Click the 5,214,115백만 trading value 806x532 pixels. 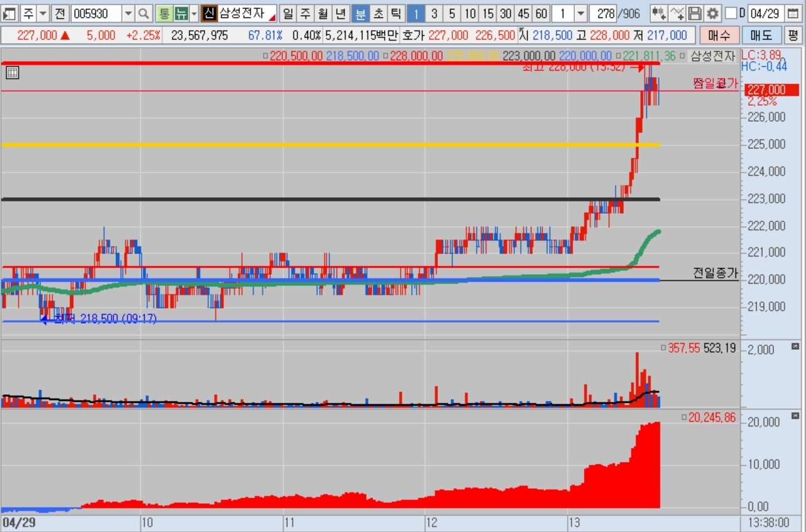click(362, 36)
